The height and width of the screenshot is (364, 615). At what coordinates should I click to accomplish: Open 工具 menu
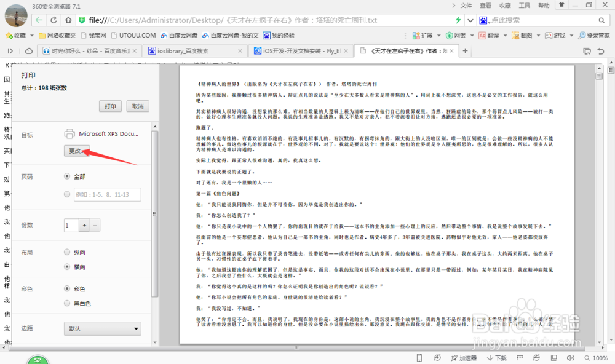click(525, 6)
